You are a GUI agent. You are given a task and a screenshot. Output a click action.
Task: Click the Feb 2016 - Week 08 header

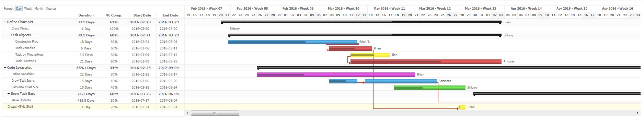252,9
